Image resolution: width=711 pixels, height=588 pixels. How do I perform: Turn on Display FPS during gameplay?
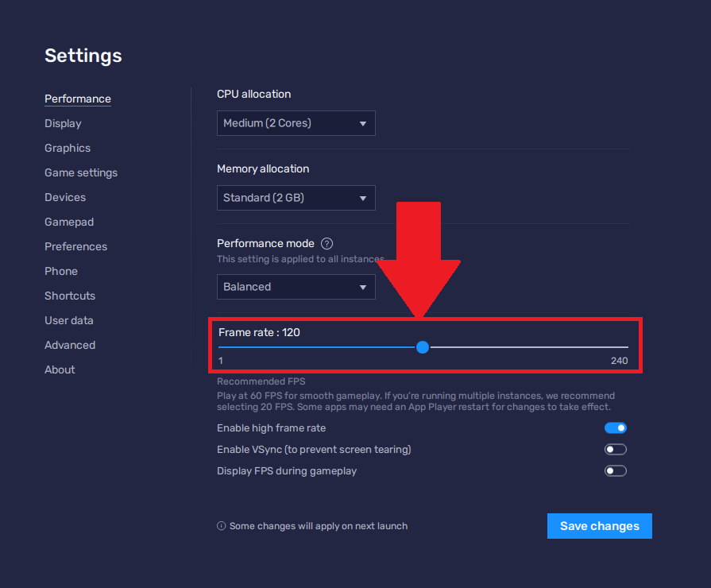point(616,471)
